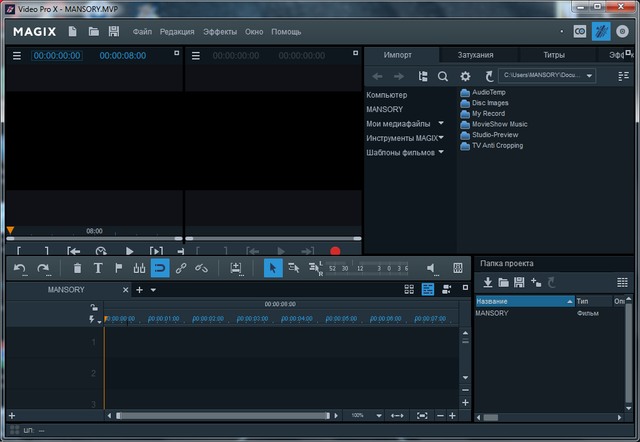Open the TV Anti Cropping folder
The image size is (640, 442).
click(491, 145)
